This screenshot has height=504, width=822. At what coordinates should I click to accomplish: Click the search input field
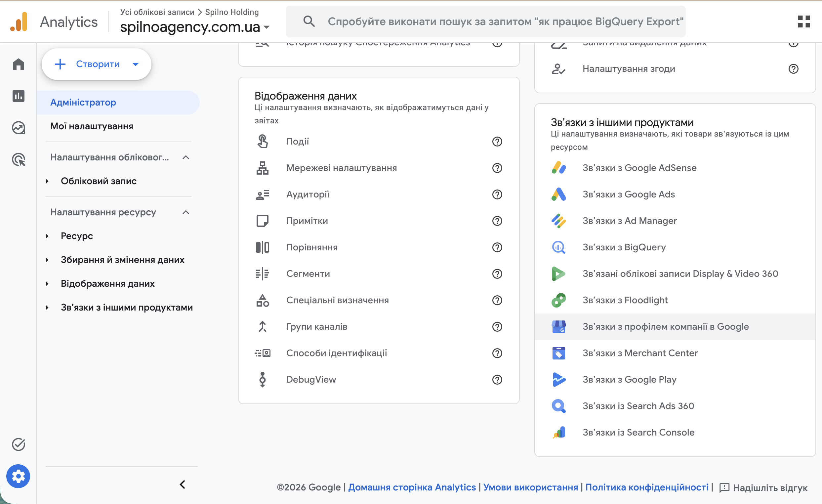[485, 21]
